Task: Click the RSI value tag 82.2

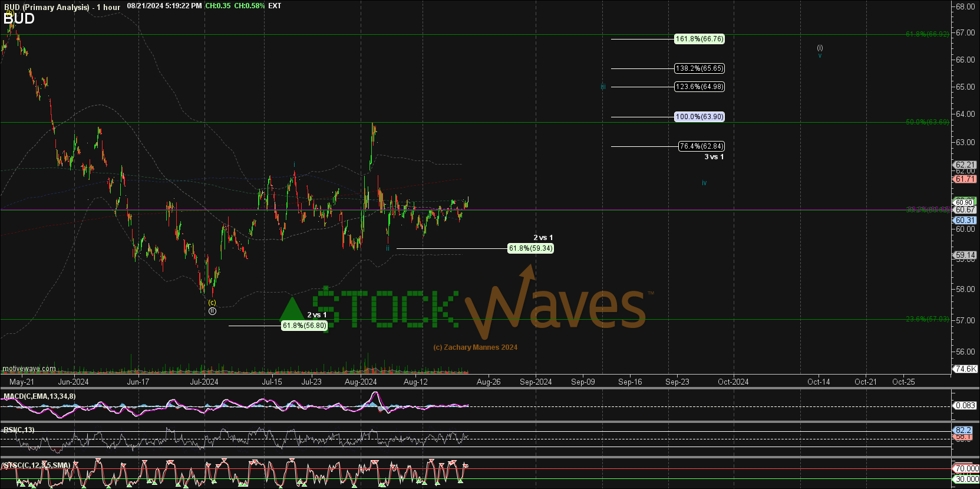Action: click(x=963, y=431)
